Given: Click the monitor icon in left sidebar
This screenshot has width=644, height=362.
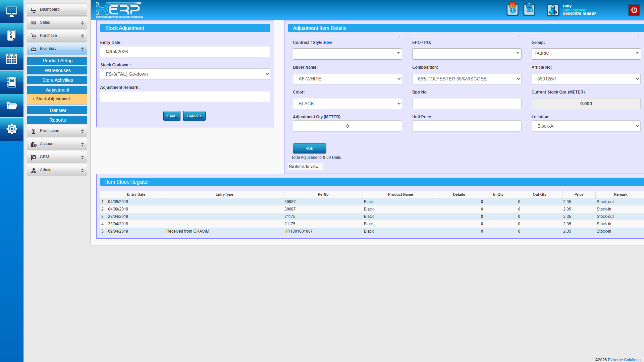Looking at the screenshot, I should click(x=11, y=12).
